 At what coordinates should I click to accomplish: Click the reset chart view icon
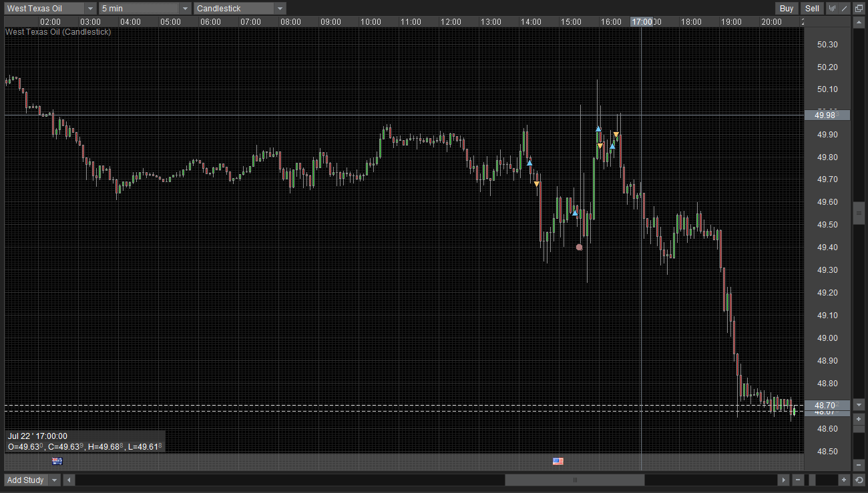click(x=859, y=480)
